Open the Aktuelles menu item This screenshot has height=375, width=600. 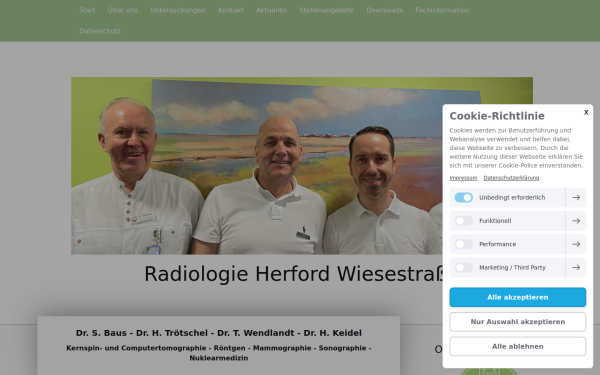click(x=271, y=10)
